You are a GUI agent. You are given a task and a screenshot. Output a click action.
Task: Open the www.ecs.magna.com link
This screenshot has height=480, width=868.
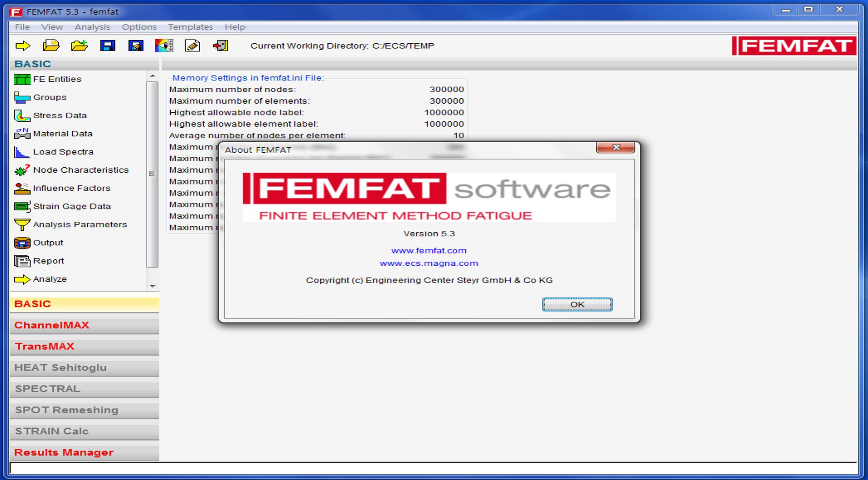pyautogui.click(x=429, y=264)
